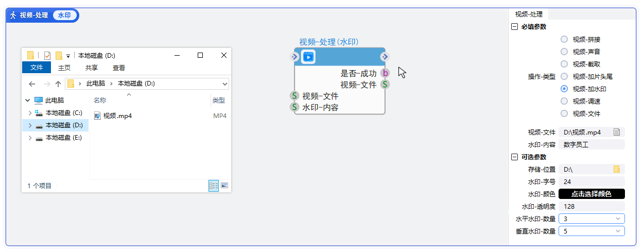Viewport: 644px width, 250px height.
Task: Collapse the 可选参数 section
Action: click(x=514, y=157)
